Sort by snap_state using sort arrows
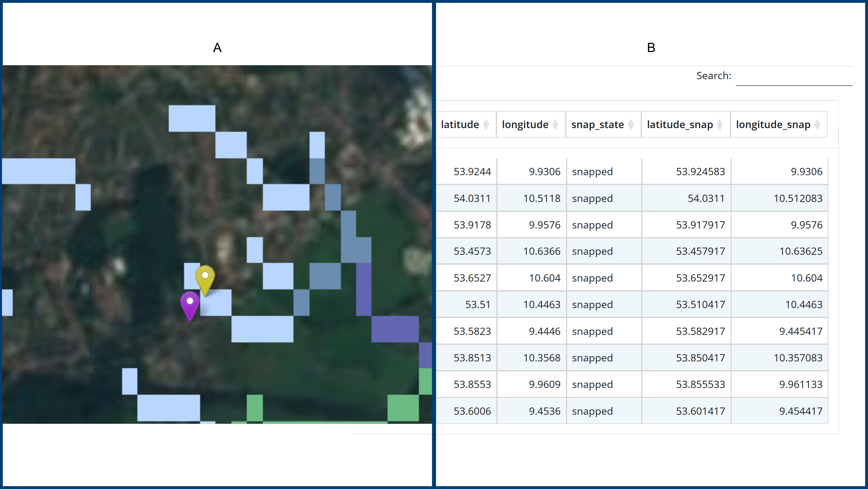This screenshot has height=489, width=868. tap(631, 125)
